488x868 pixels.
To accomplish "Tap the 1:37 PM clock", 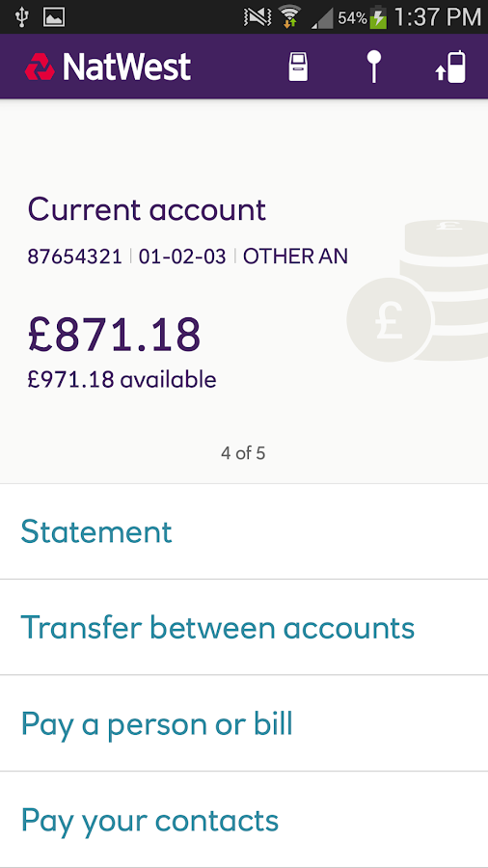I will pyautogui.click(x=438, y=17).
